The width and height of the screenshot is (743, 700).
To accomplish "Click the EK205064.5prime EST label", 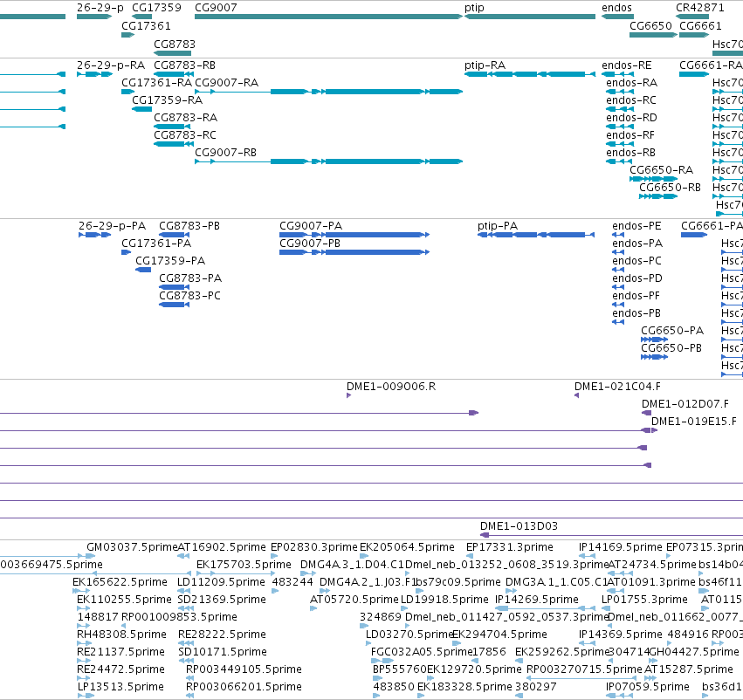I will coord(407,547).
